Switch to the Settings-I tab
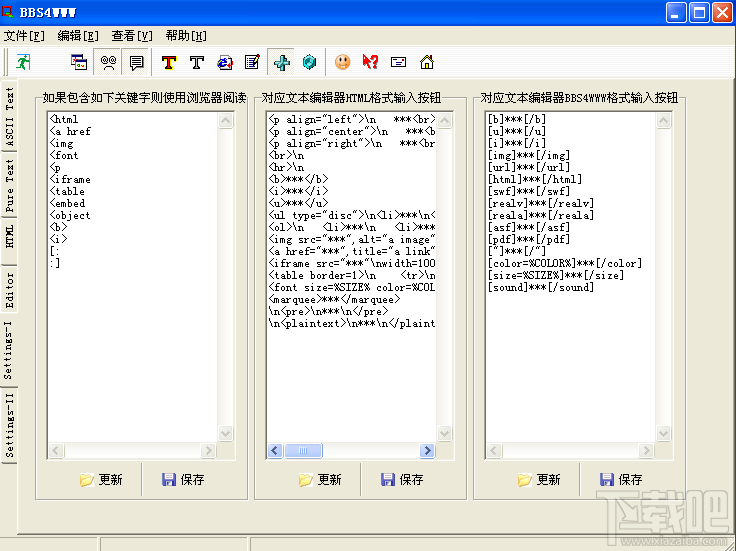Viewport: 736px width, 551px height. (9, 351)
